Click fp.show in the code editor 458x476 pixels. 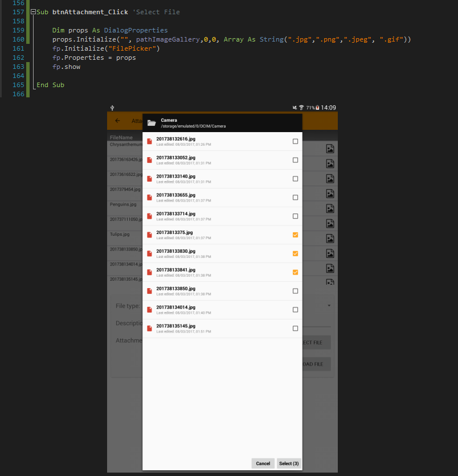pos(66,67)
